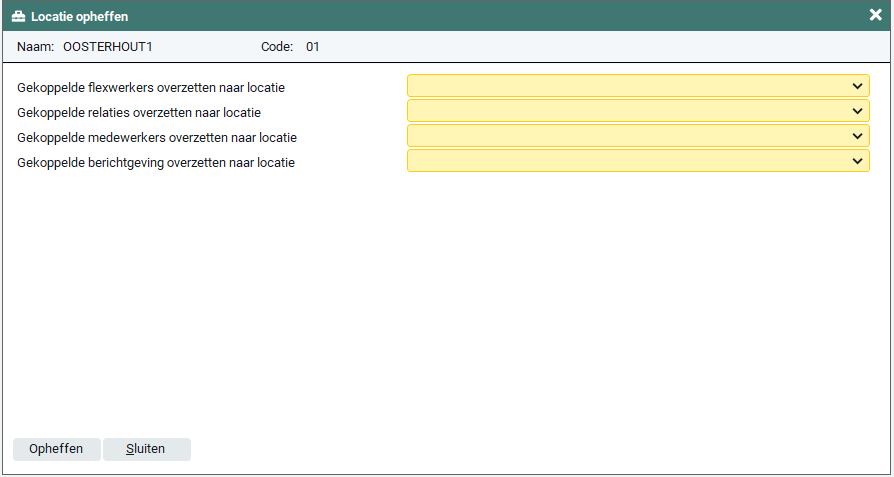The width and height of the screenshot is (894, 477).
Task: Click the 'Gekoppelde berichtgeving overzetten naar locatie' label
Action: (156, 162)
